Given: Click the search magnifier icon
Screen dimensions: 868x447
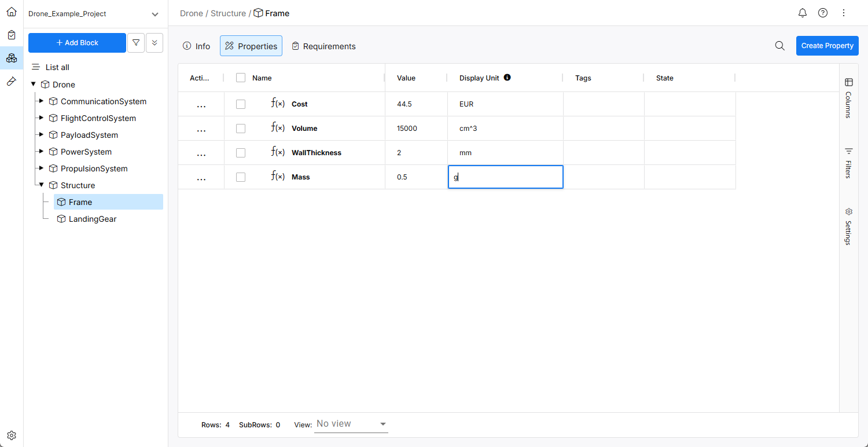Looking at the screenshot, I should click(x=780, y=46).
